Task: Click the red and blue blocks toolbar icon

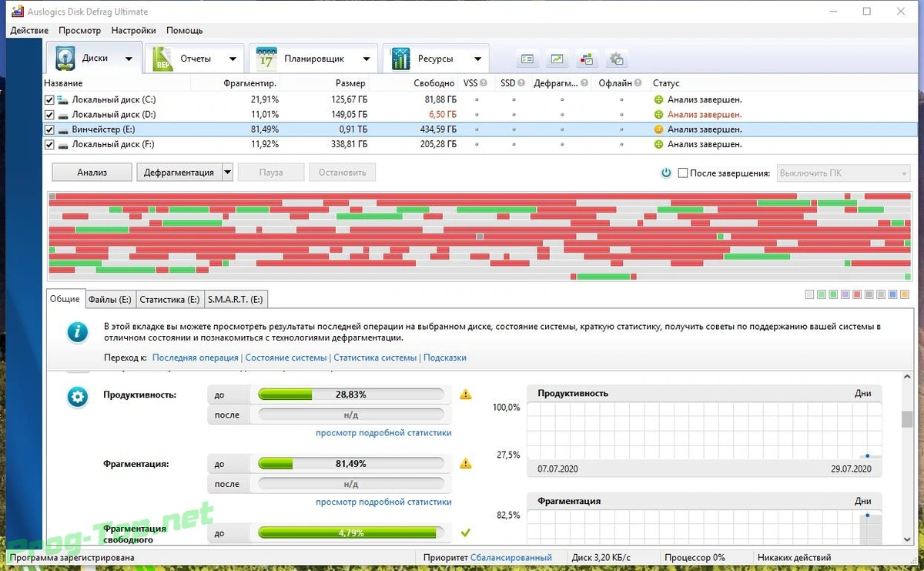Action: click(587, 59)
